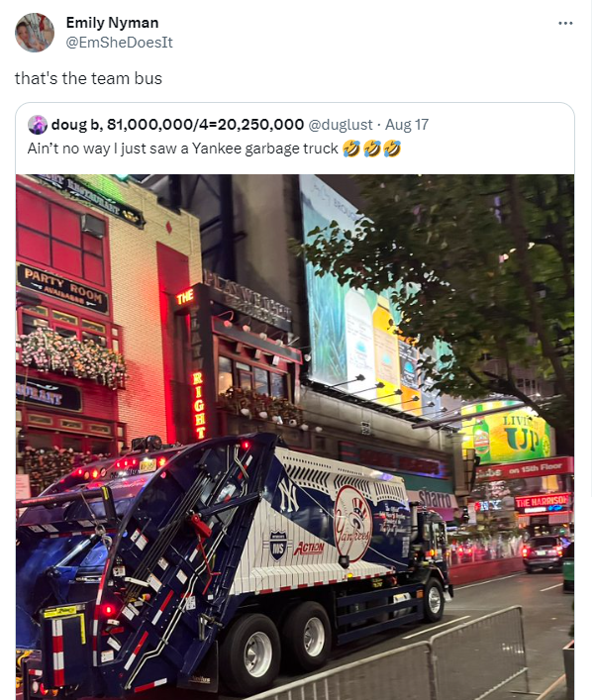Click doug b's small avatar in quoted tweet
Image resolution: width=594 pixels, height=700 pixels.
[38, 125]
